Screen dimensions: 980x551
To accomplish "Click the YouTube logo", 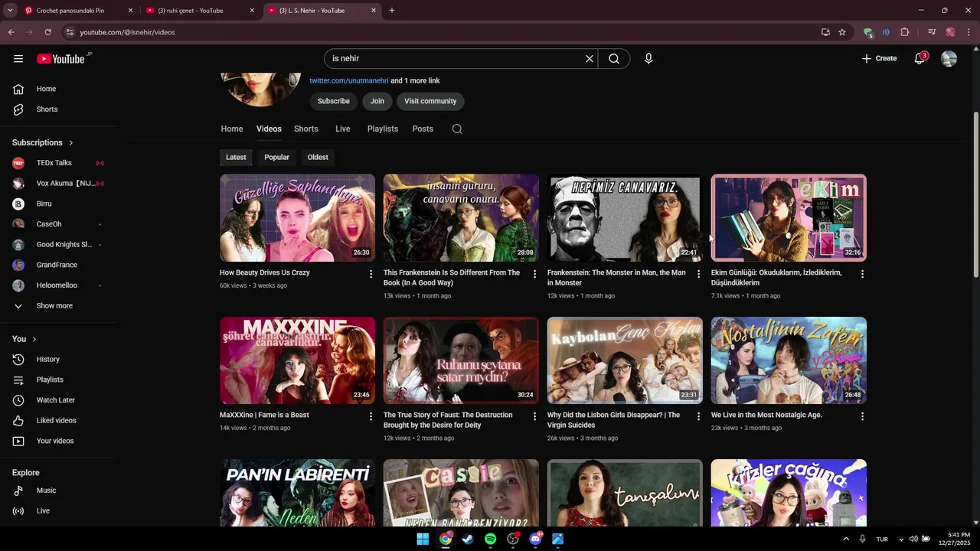I will 60,59.
